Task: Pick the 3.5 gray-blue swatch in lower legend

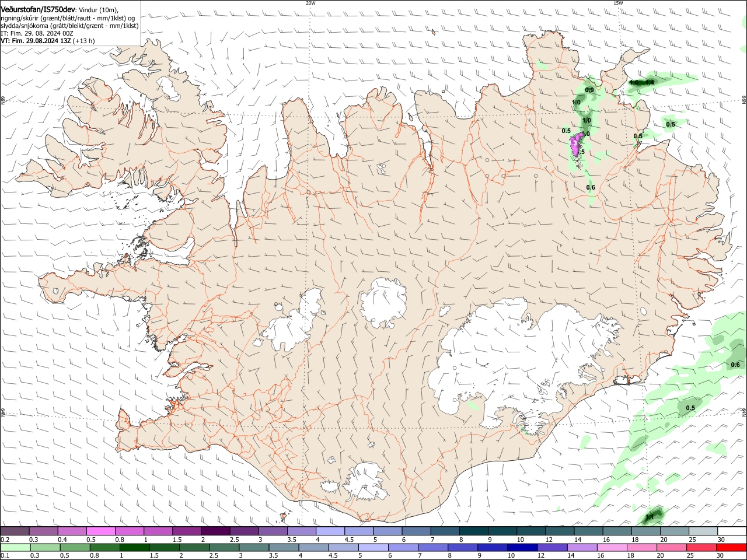Action: [x=284, y=548]
